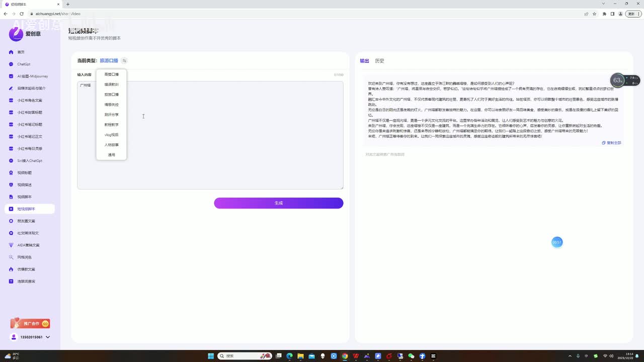The height and width of the screenshot is (362, 644).
Task: Select 通用 option in the dropdown list
Action: point(111,155)
